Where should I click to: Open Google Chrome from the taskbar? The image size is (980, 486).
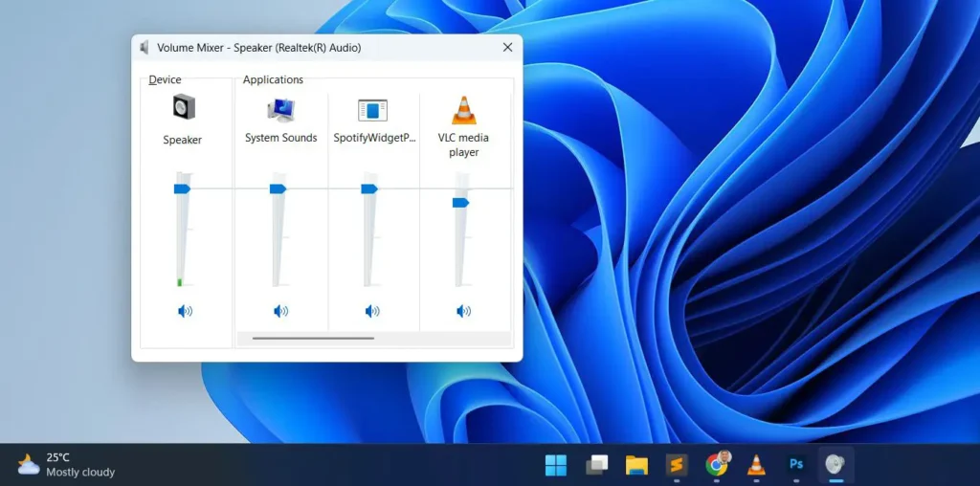717,465
